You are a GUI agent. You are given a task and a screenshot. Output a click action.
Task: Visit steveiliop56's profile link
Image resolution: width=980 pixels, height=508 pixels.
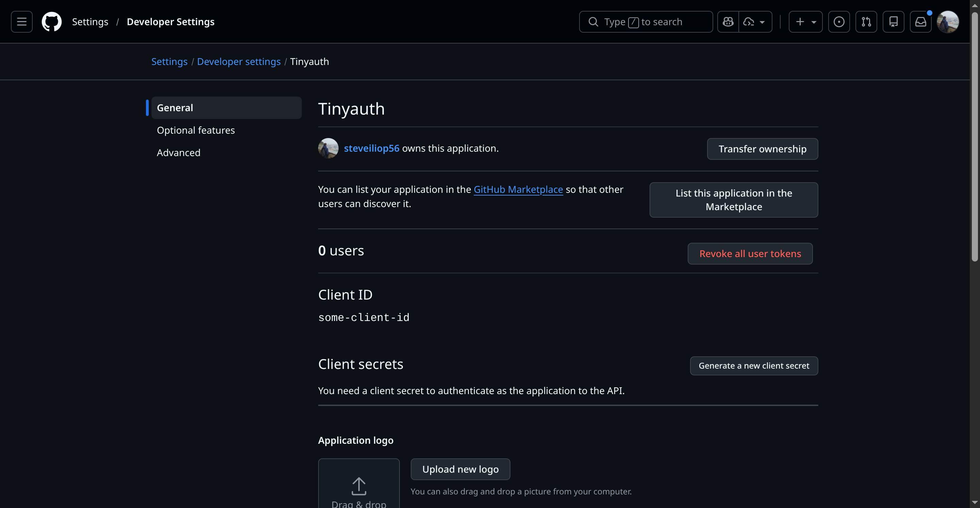[x=372, y=148]
